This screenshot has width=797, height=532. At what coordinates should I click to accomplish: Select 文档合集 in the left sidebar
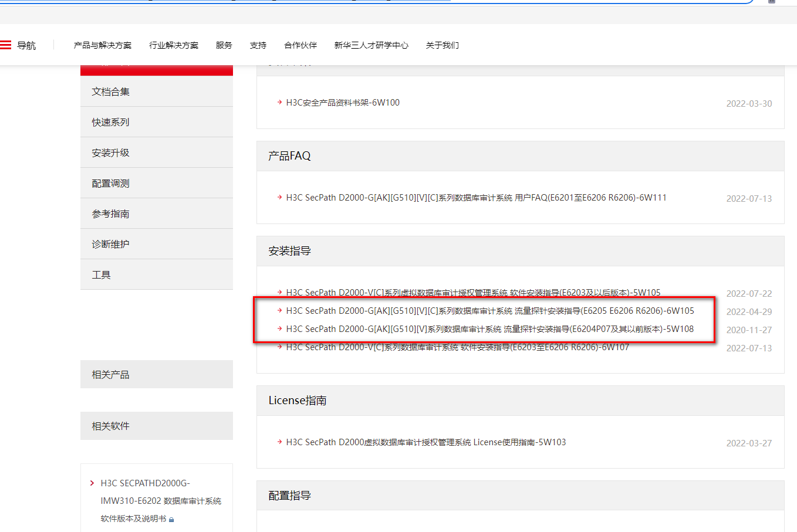(157, 92)
